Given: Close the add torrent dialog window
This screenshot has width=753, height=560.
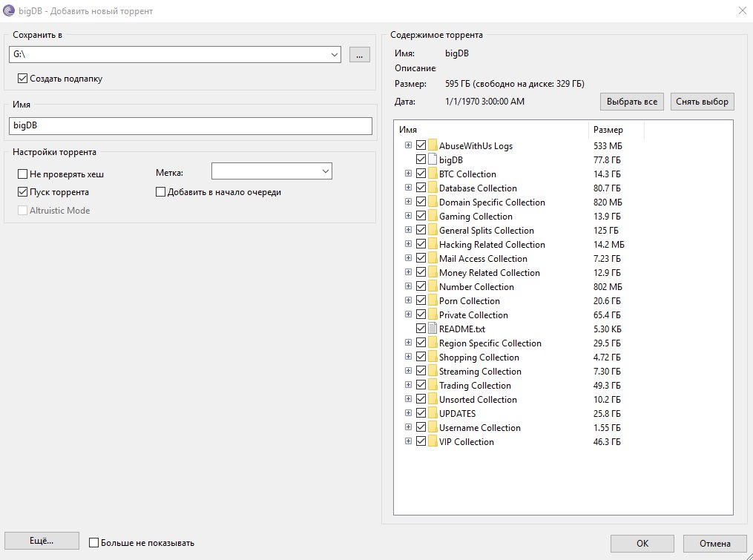Looking at the screenshot, I should pyautogui.click(x=742, y=10).
